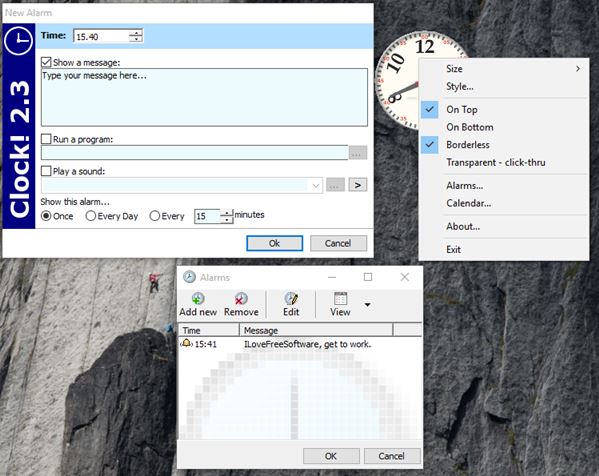This screenshot has width=599, height=476.
Task: Increase the alarm time with the up arrow
Action: point(136,33)
